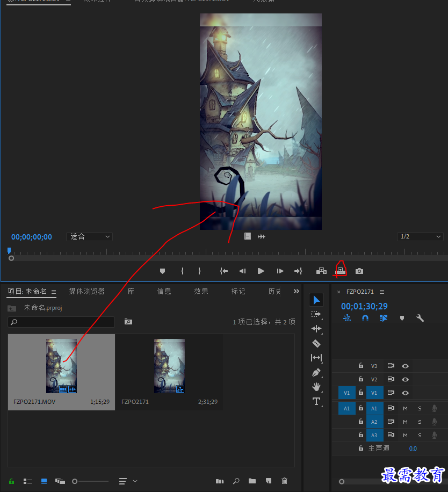
Task: Click the New Bin folder icon
Action: (x=252, y=481)
